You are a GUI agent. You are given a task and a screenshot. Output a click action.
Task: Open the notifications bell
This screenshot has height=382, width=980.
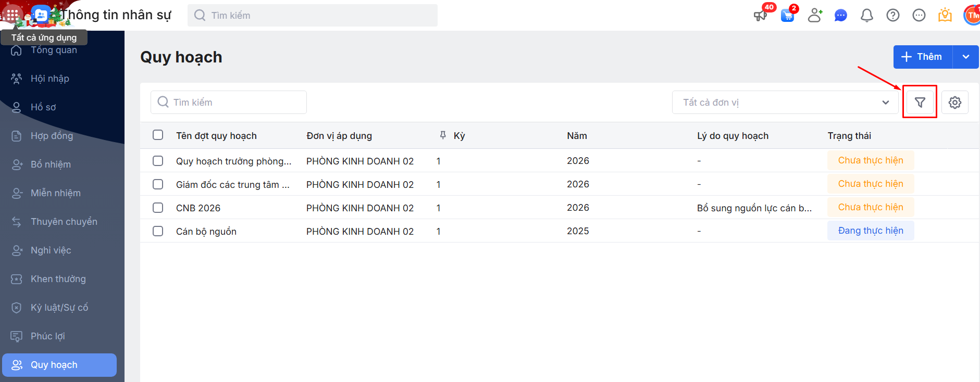click(866, 16)
